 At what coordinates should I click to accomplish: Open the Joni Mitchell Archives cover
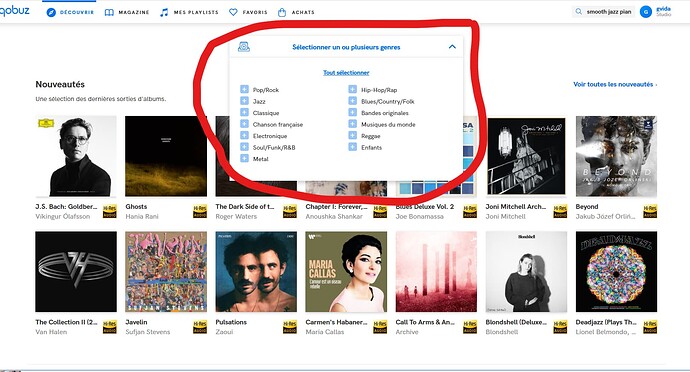click(526, 156)
